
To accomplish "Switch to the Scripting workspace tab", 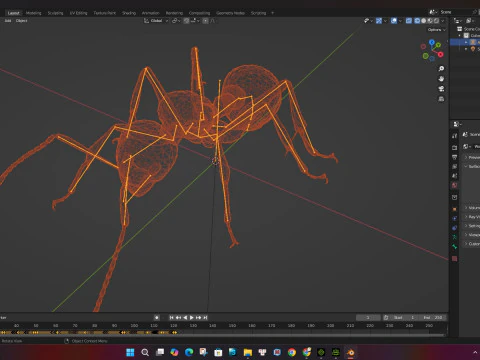I will (258, 13).
